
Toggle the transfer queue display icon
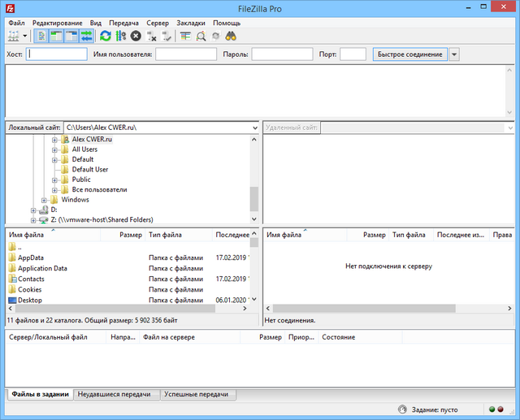coord(86,36)
